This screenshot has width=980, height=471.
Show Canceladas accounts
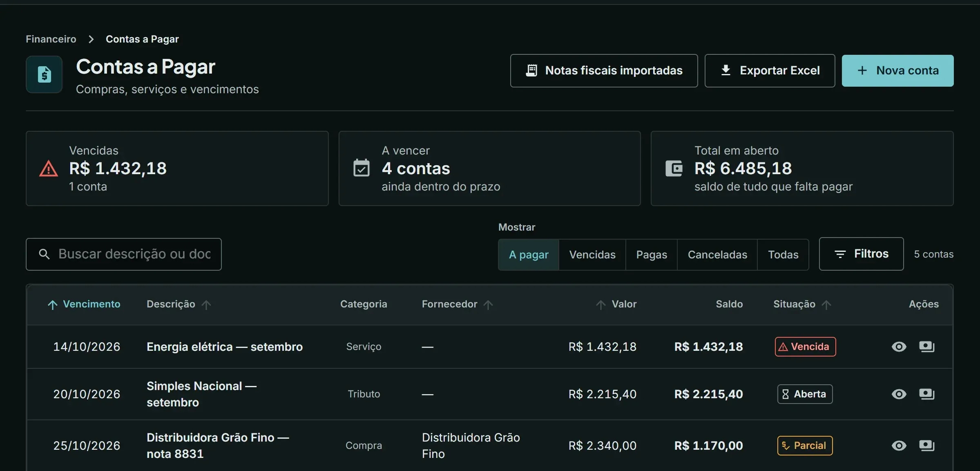point(717,255)
